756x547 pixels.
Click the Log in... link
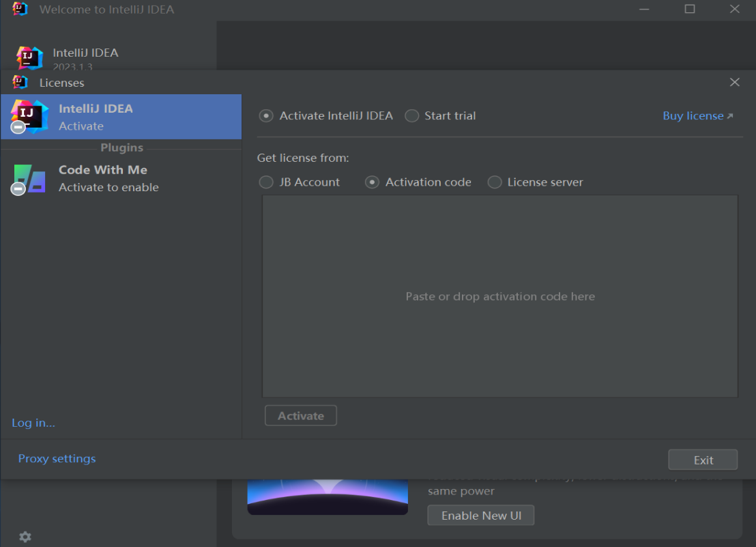33,423
